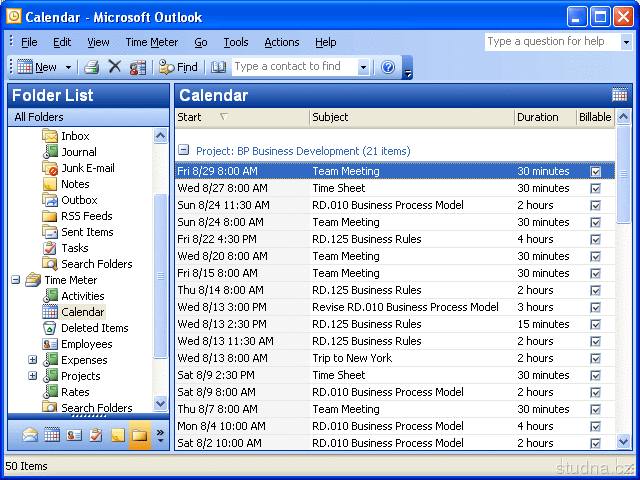Open the New button dropdown arrow

point(69,67)
